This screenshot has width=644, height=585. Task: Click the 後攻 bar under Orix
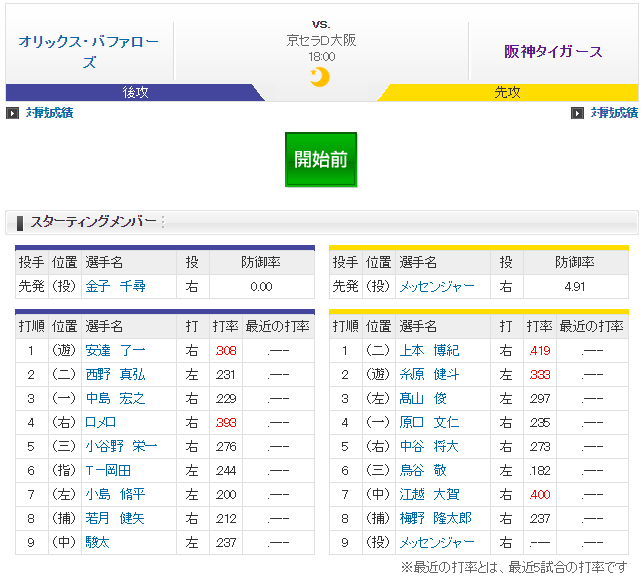pyautogui.click(x=135, y=92)
